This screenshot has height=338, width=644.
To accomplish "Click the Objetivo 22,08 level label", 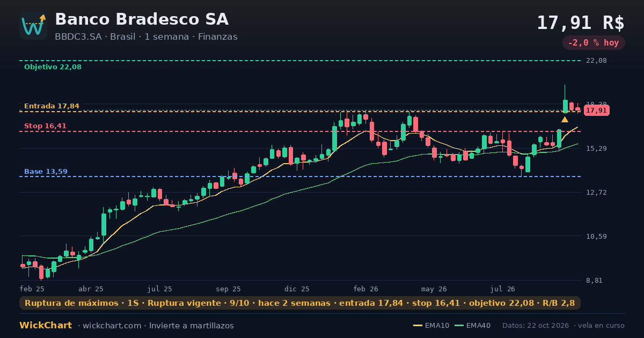I will (53, 67).
